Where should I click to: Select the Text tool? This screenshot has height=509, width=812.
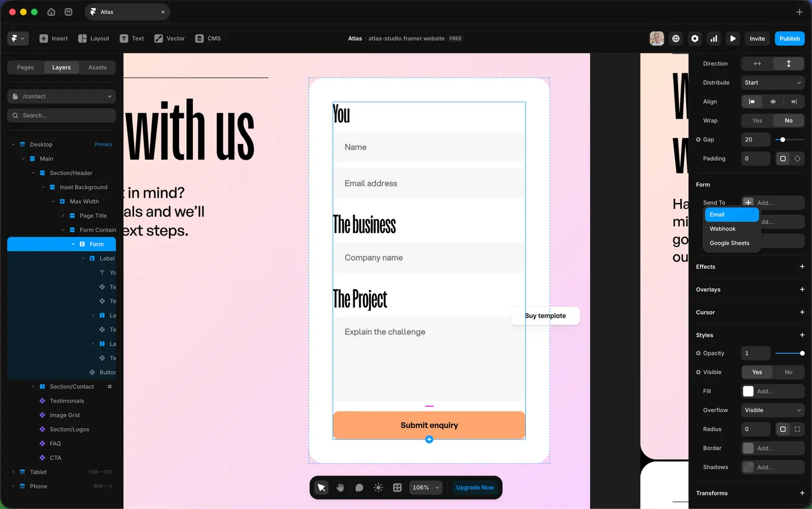click(132, 39)
